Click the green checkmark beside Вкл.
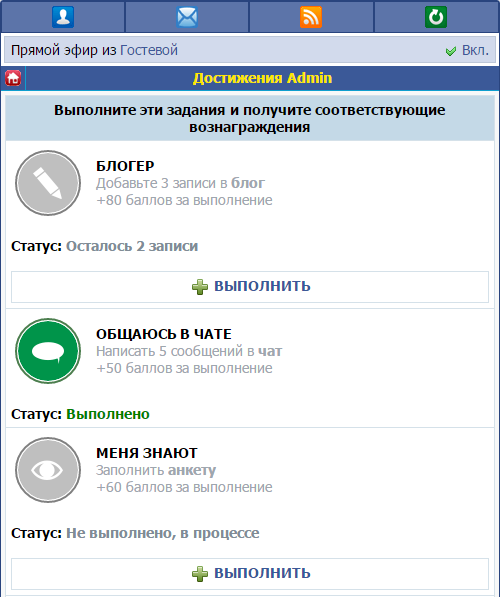 451,51
